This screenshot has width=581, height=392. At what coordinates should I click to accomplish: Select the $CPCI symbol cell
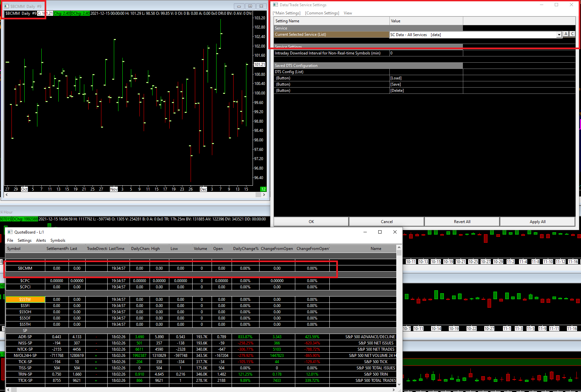(25, 287)
